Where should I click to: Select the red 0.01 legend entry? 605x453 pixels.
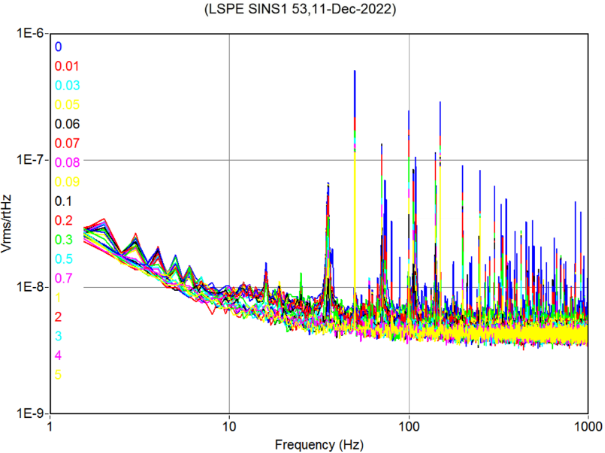(x=66, y=66)
